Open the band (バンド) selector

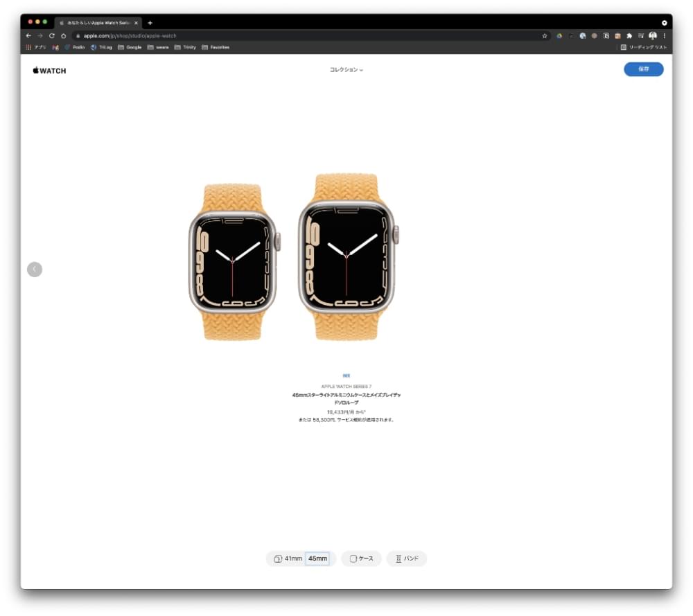407,558
